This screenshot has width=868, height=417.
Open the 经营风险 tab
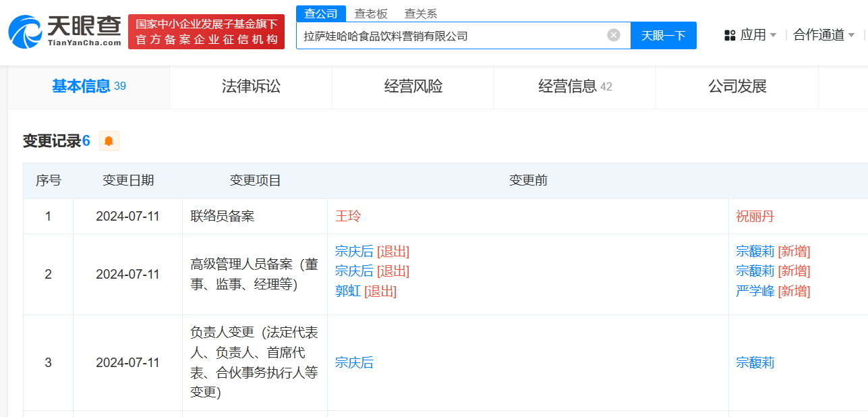412,86
